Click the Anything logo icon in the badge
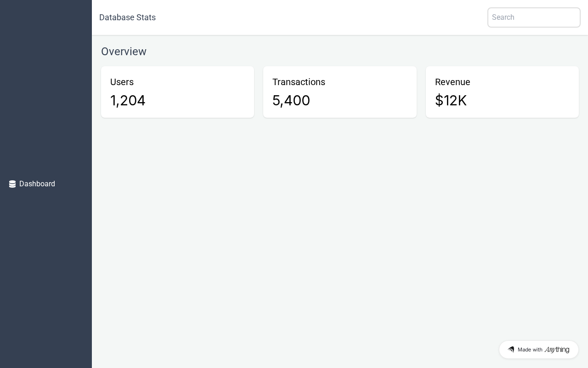 (511, 350)
